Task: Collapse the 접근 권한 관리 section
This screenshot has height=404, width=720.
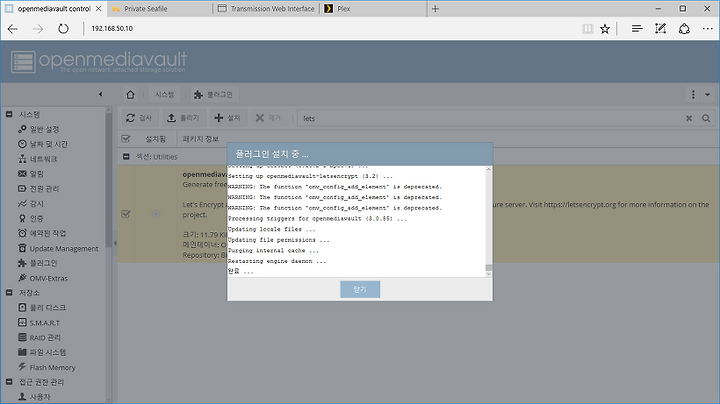Action: (x=9, y=382)
